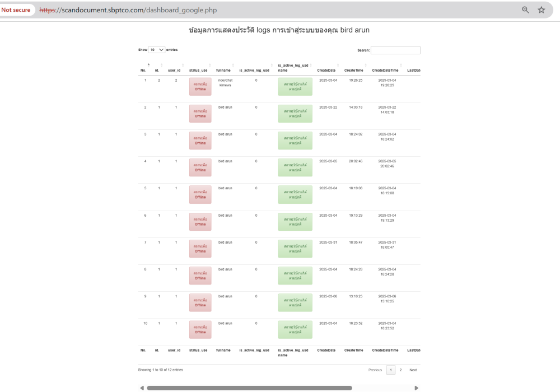The width and height of the screenshot is (560, 392).
Task: Click the horizontal scrollbar right arrow
Action: point(416,388)
